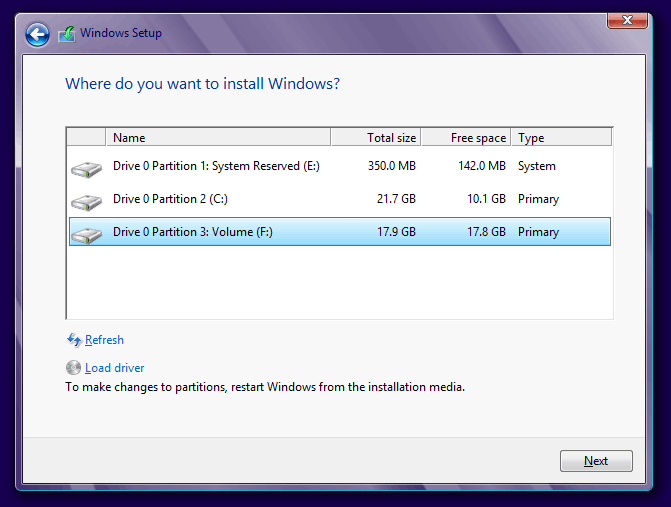Viewport: 671px width, 507px height.
Task: Select Drive 0 Partition 2 (C:)
Action: click(340, 199)
